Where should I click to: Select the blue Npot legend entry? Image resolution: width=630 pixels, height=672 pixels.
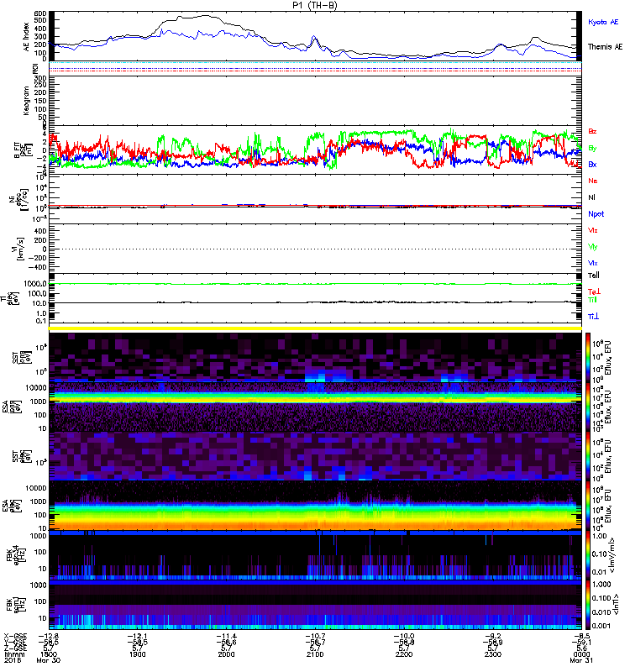(x=596, y=214)
